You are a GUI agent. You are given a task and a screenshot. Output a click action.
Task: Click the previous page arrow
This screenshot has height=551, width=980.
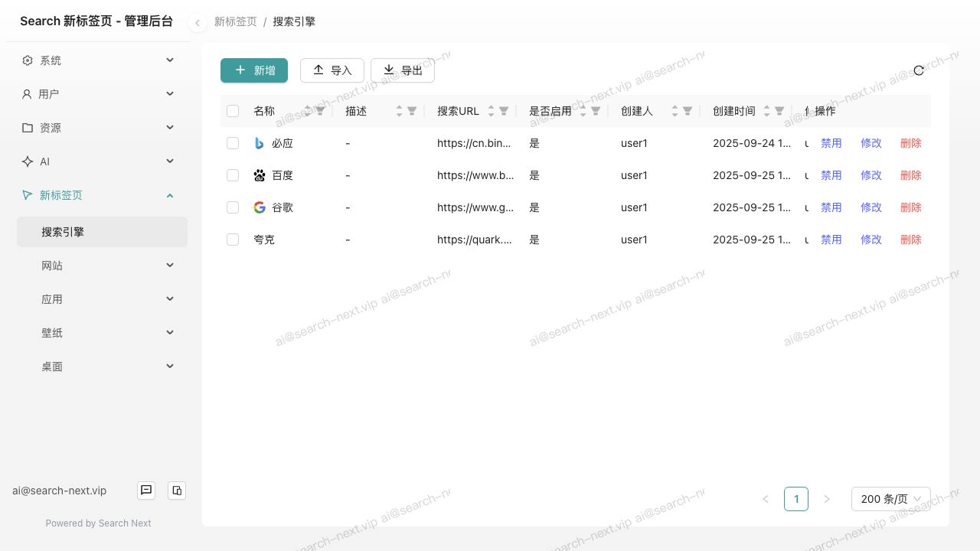coord(766,499)
